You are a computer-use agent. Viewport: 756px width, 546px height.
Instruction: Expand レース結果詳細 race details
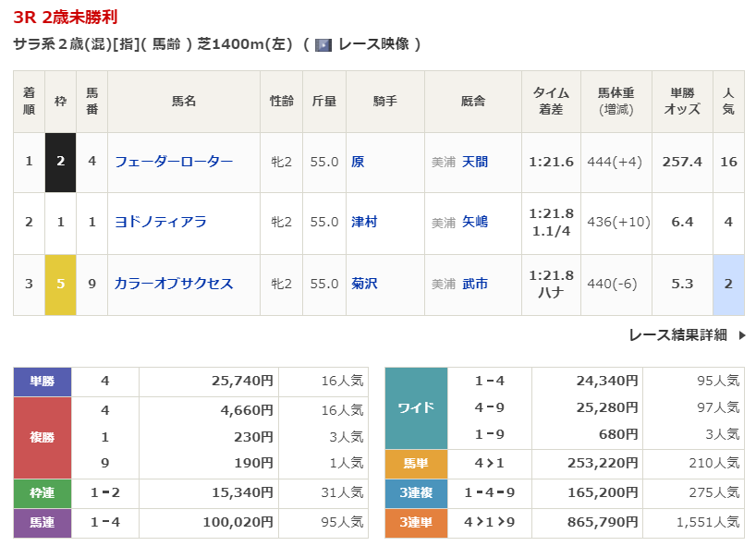point(677,334)
